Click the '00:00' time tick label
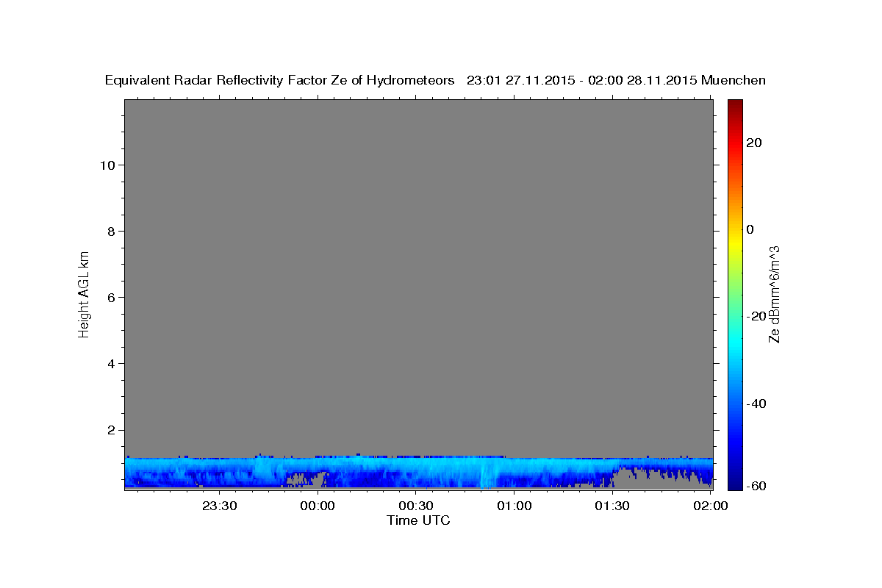This screenshot has height=588, width=882. pyautogui.click(x=318, y=506)
